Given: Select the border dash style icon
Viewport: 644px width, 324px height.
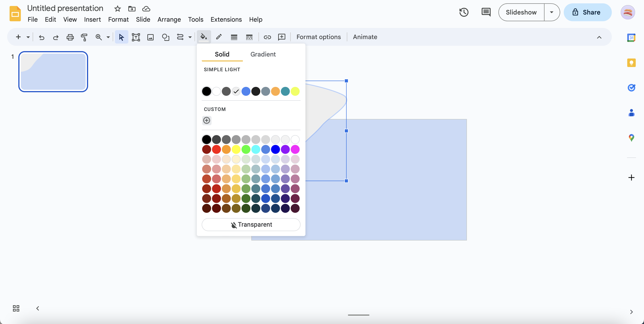Looking at the screenshot, I should click(249, 37).
